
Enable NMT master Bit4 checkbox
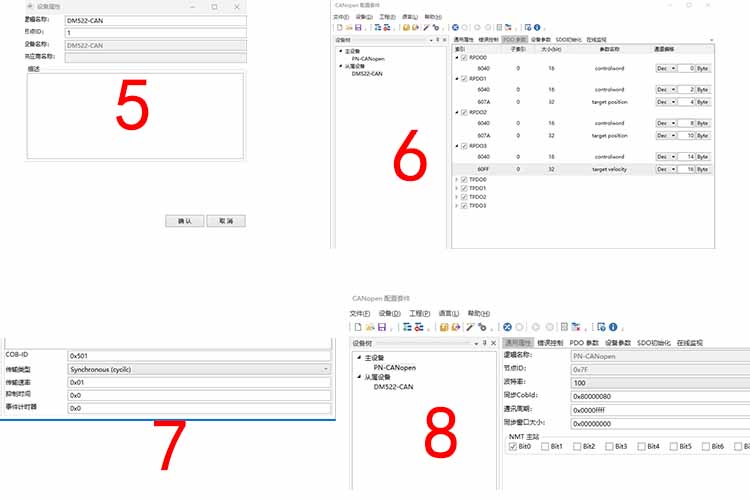(641, 446)
